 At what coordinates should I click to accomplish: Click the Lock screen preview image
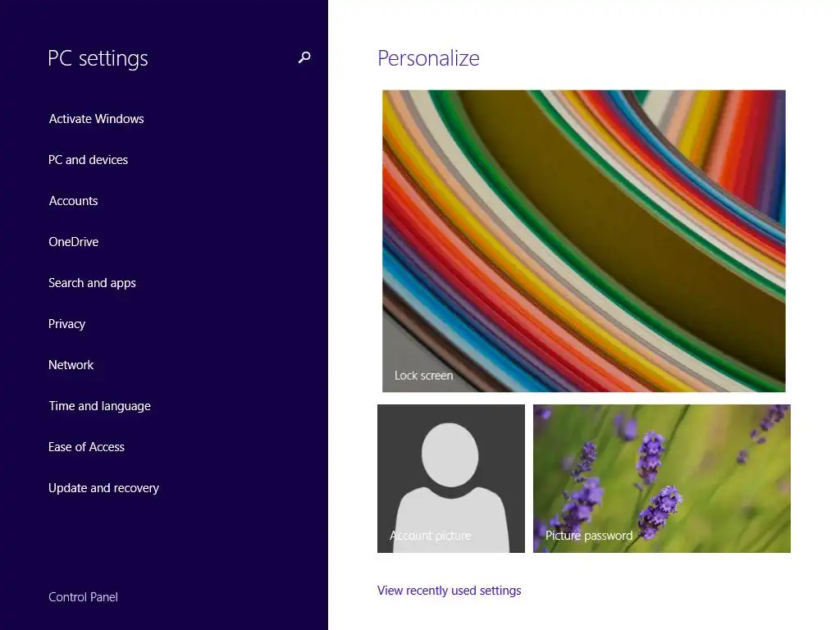(584, 241)
